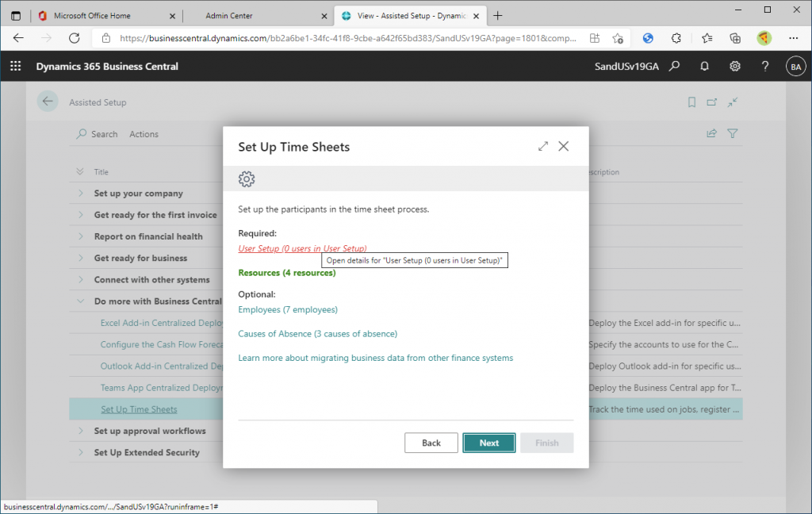812x514 pixels.
Task: Refresh the browser page
Action: pos(75,38)
